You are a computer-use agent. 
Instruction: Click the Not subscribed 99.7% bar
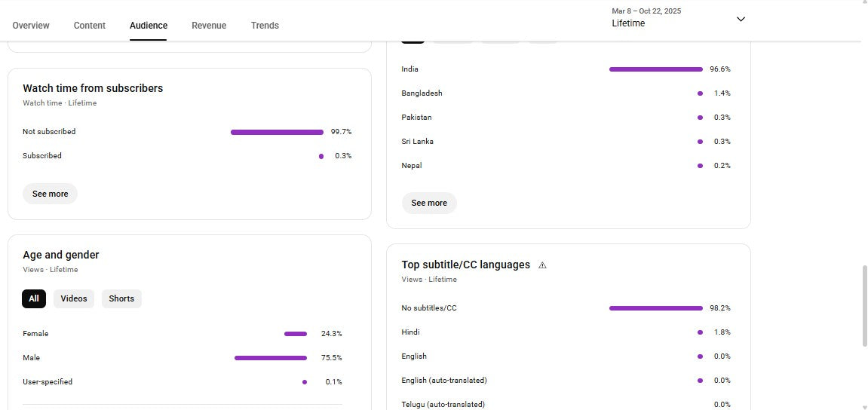[x=277, y=132]
